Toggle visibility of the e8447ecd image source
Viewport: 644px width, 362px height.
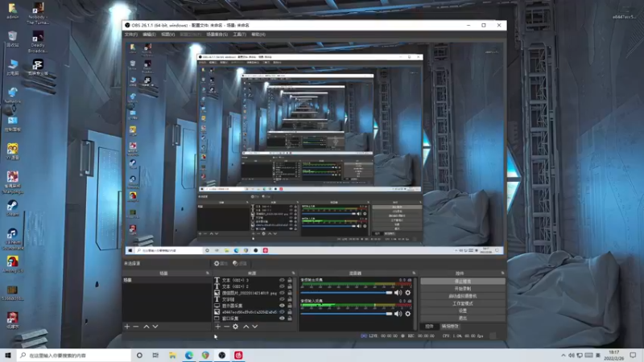pos(282,312)
